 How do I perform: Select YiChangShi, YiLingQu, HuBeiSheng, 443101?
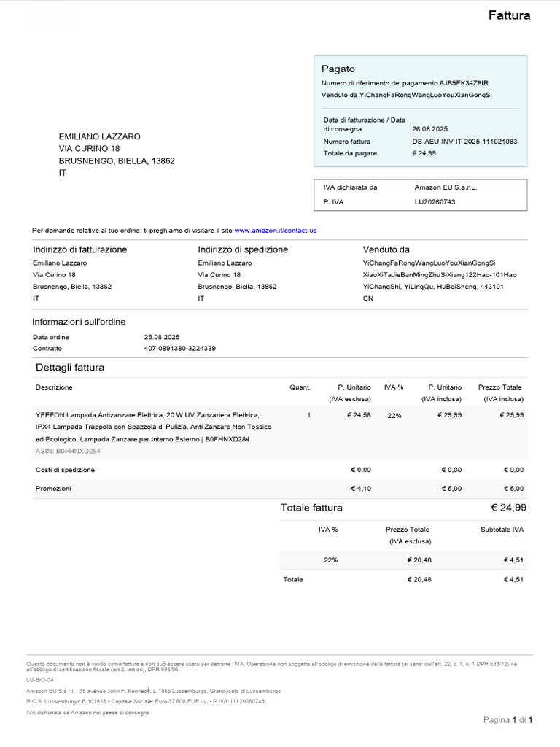pos(433,286)
